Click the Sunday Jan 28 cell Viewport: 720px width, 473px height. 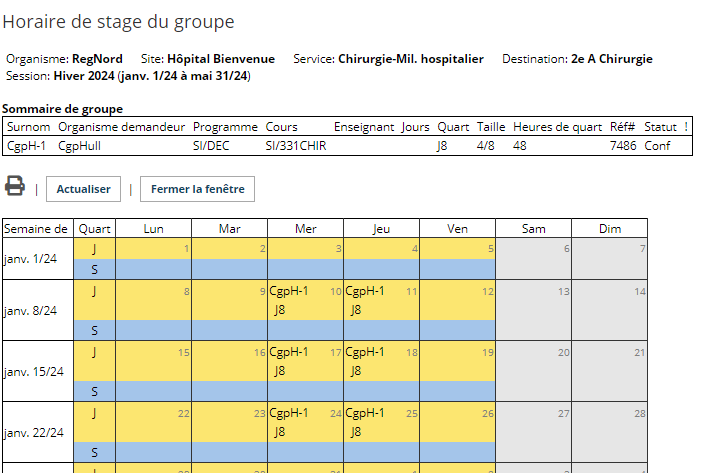610,432
